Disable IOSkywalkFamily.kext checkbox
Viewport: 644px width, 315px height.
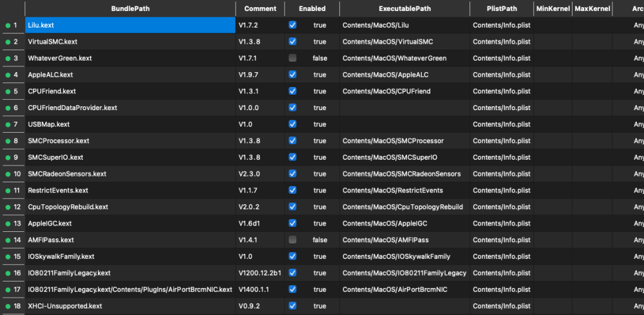[x=292, y=256]
